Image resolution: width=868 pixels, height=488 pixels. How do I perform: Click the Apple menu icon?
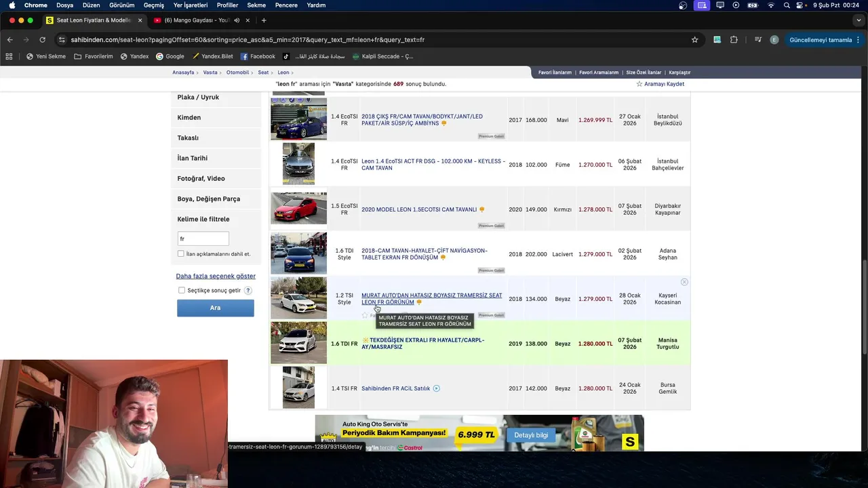tap(12, 5)
